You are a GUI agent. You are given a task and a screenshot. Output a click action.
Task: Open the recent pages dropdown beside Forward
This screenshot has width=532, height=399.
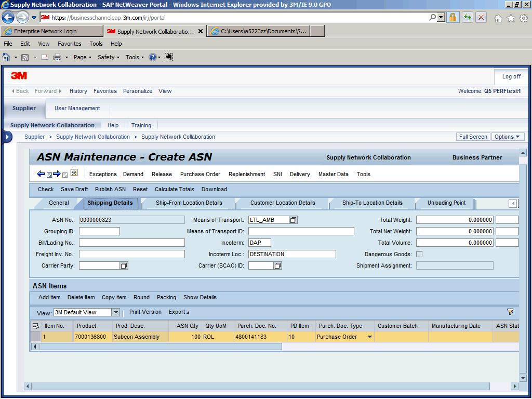pos(34,17)
